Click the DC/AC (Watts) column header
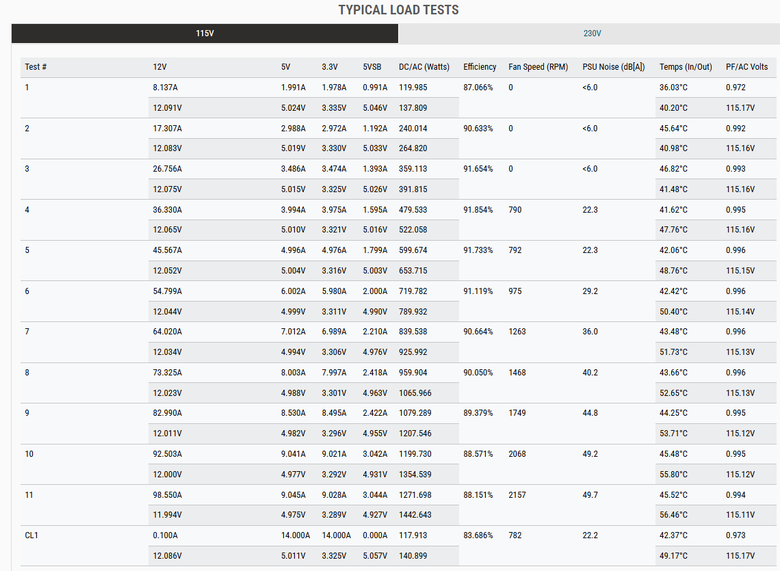 click(x=424, y=67)
